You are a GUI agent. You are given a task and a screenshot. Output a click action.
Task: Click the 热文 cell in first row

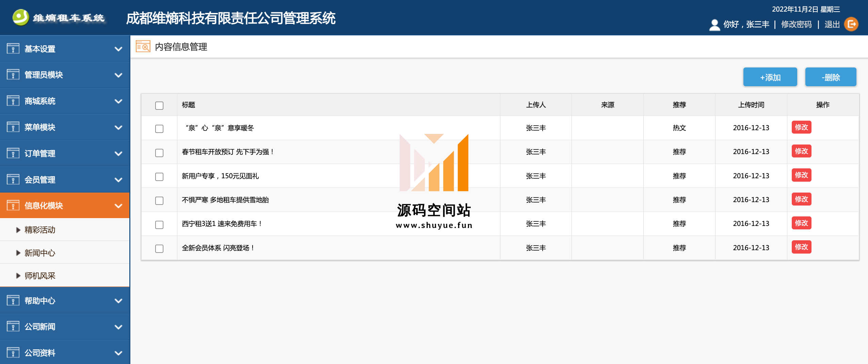(679, 128)
